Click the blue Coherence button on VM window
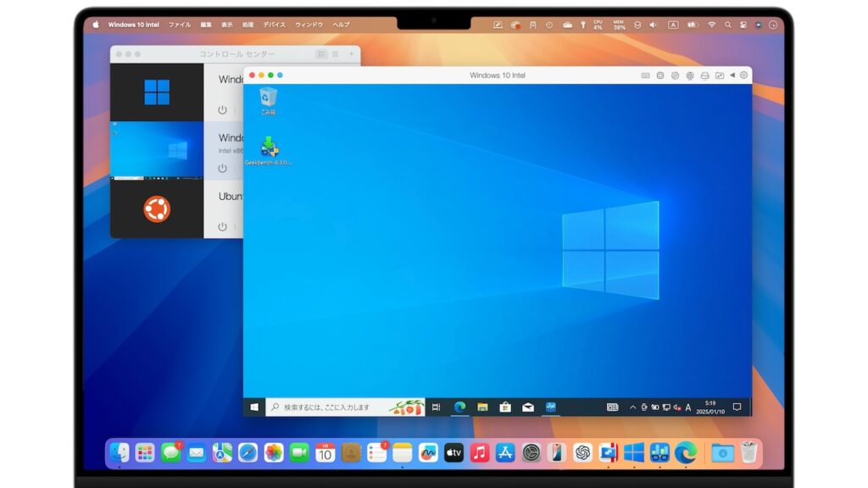This screenshot has height=488, width=868. coord(280,75)
